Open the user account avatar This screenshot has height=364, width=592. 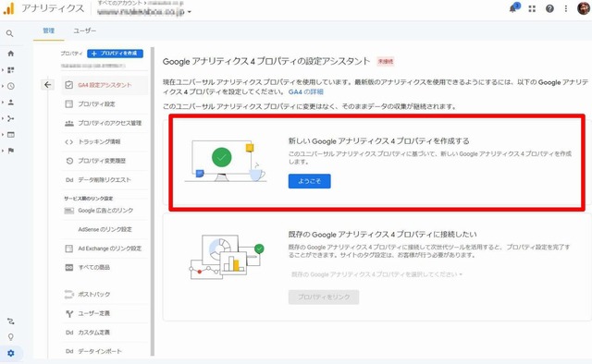pos(584,8)
